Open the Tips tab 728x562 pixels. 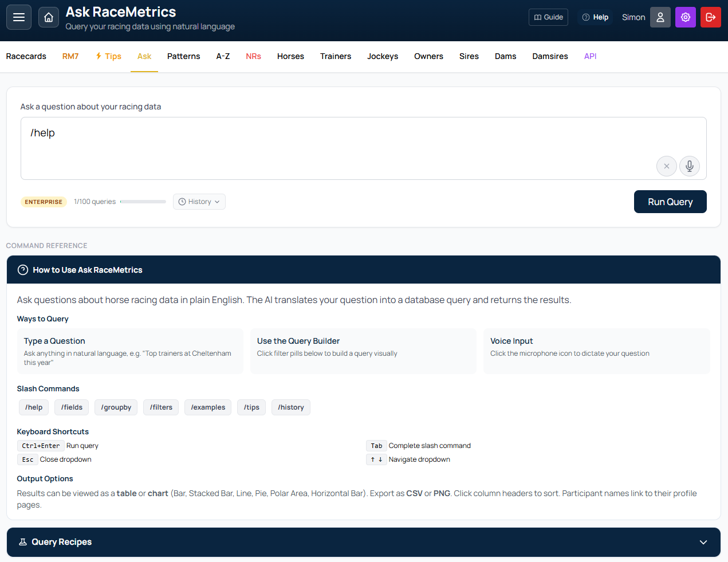pos(108,56)
